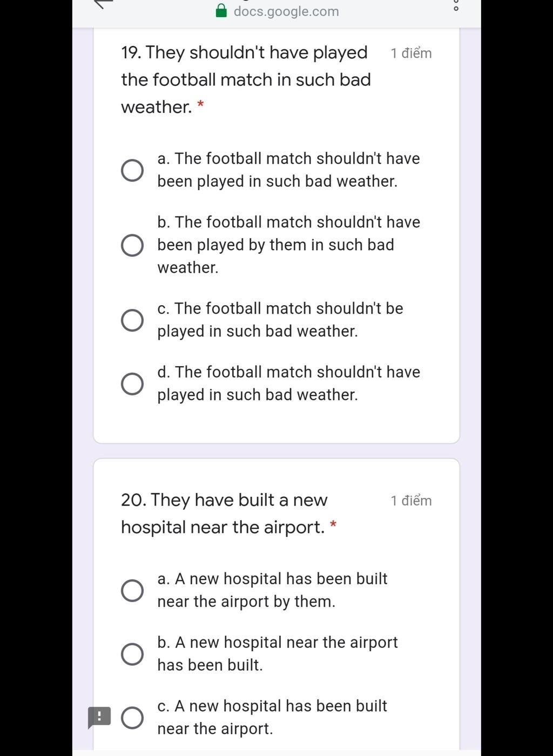Screen dimensions: 553x756
Task: Choose radio circle for question 20 option b
Action: pos(132,654)
